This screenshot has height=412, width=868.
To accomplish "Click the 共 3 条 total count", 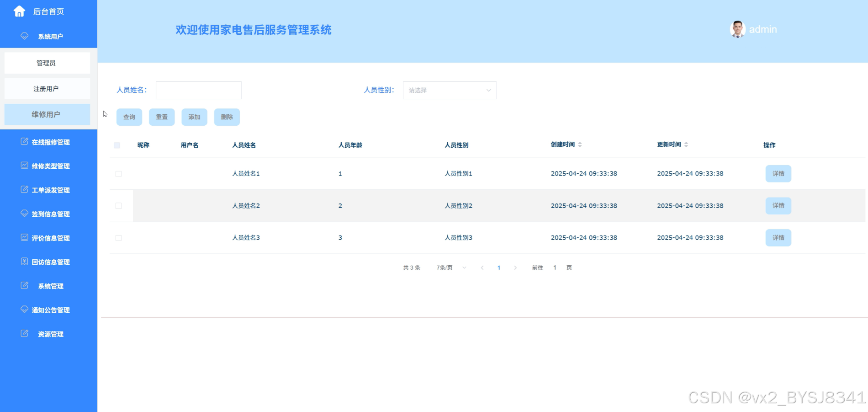I will 412,268.
